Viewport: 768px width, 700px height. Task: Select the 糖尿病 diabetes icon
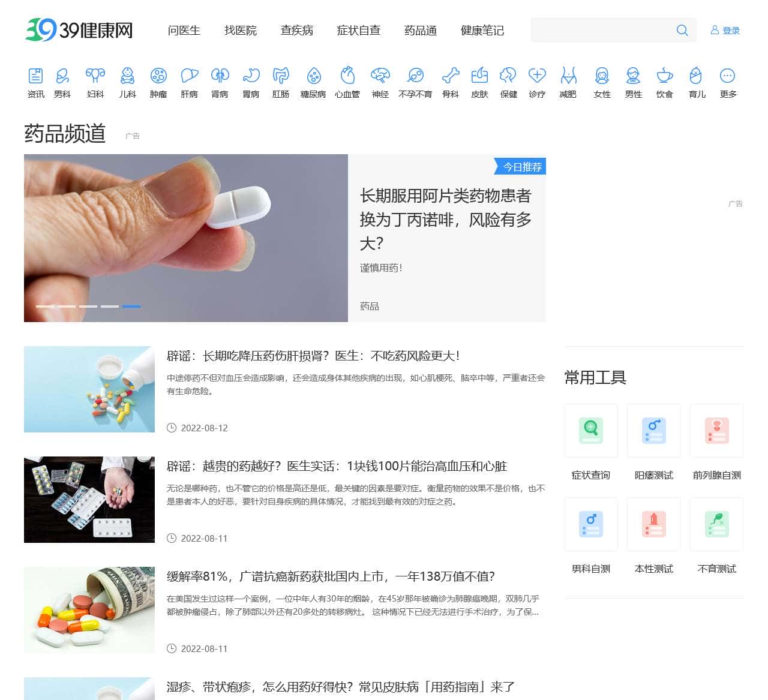pyautogui.click(x=313, y=76)
